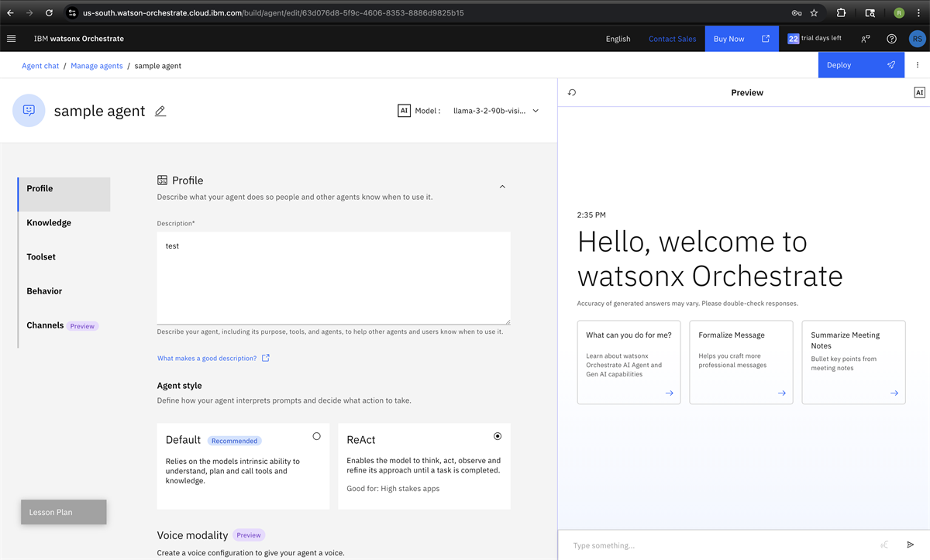
Task: Select the What can you do for me card
Action: tap(629, 362)
